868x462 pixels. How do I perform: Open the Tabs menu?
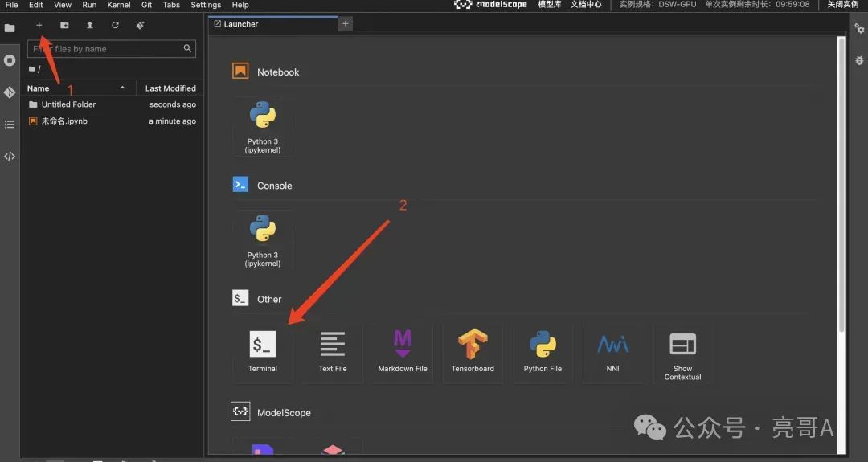171,5
